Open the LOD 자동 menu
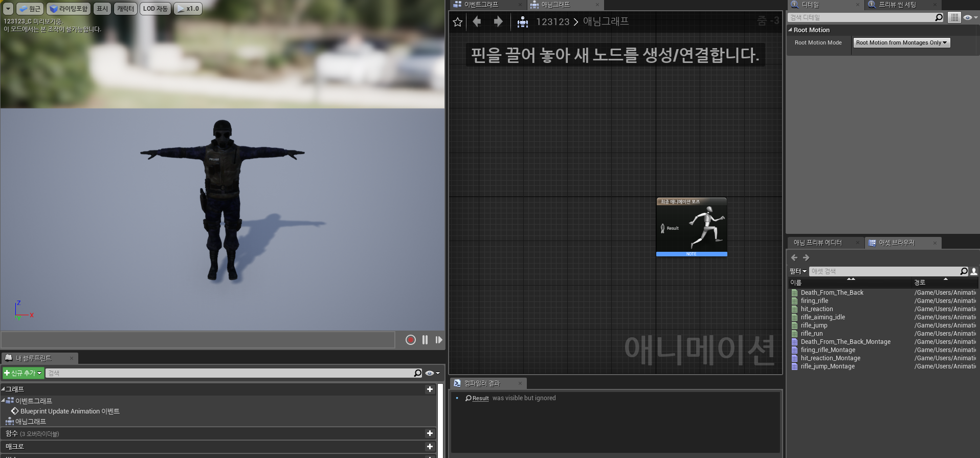The image size is (980, 458). click(155, 9)
